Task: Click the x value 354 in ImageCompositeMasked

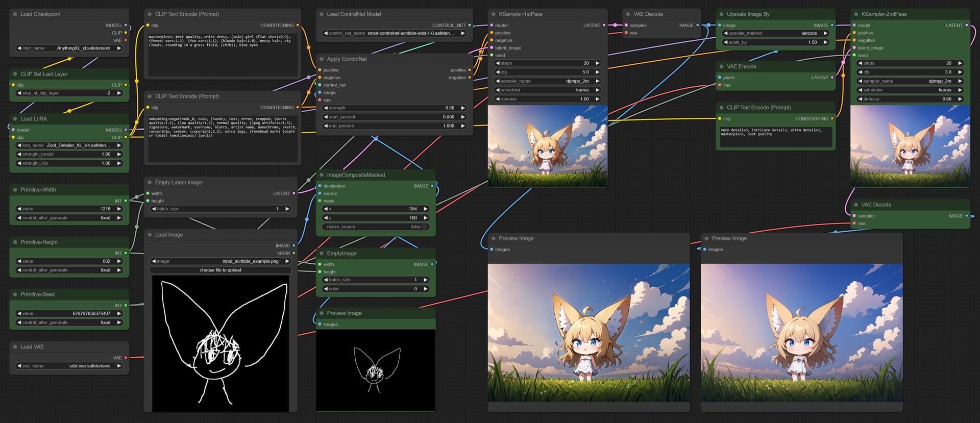Action: [376, 209]
